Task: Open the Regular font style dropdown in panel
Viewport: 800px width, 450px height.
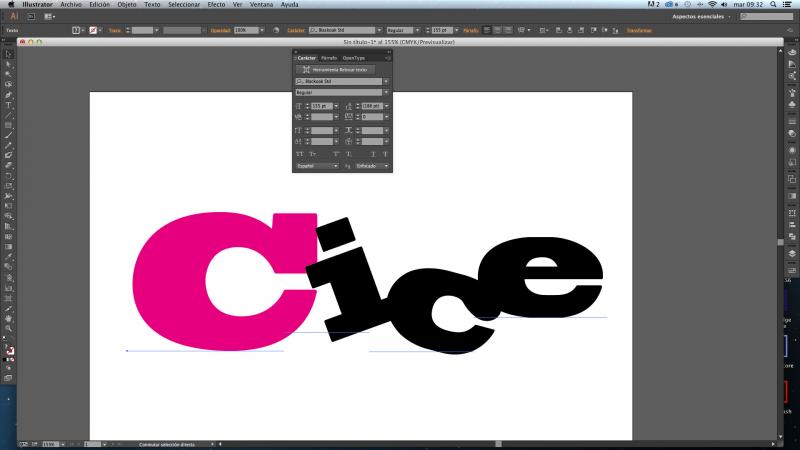Action: 386,92
